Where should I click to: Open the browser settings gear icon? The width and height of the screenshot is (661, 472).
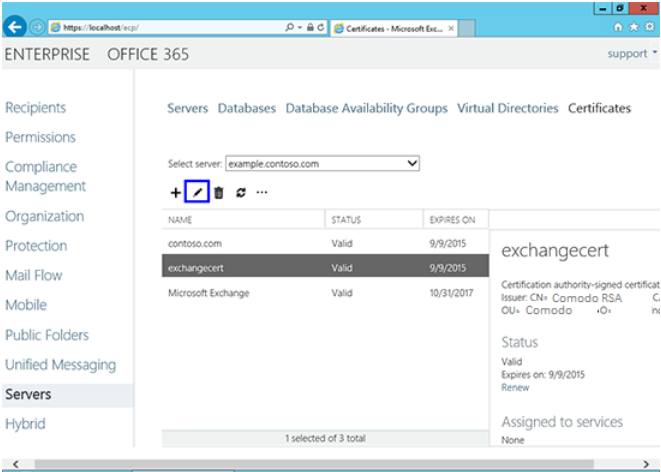(x=650, y=27)
